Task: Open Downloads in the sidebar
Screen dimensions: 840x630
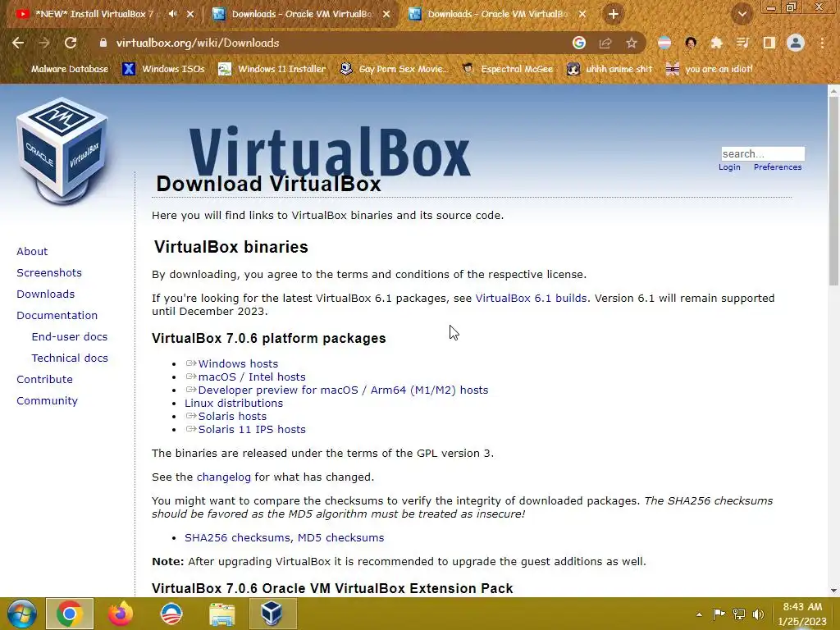Action: coord(46,294)
